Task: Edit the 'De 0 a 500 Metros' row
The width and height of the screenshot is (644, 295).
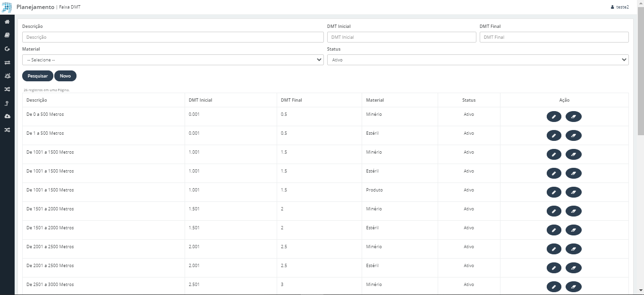Action: click(554, 117)
